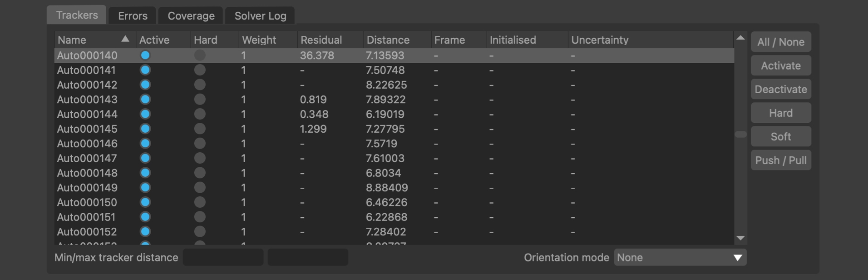Image resolution: width=868 pixels, height=280 pixels.
Task: Sort by the Distance column header
Action: (397, 40)
